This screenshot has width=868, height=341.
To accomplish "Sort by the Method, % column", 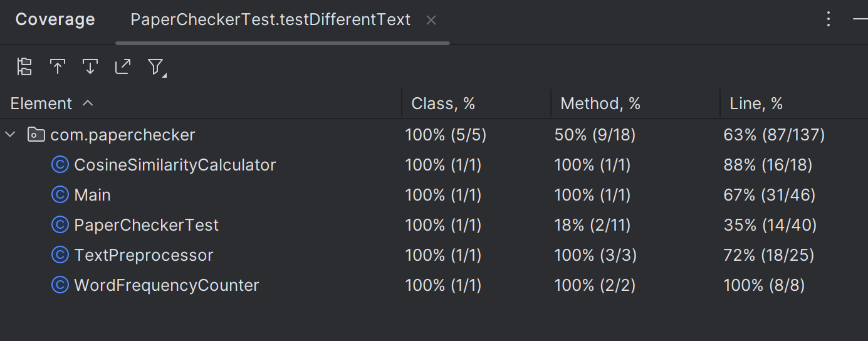I will (600, 103).
